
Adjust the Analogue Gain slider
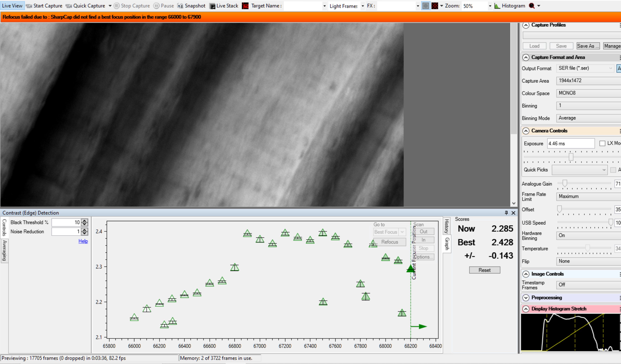point(565,183)
